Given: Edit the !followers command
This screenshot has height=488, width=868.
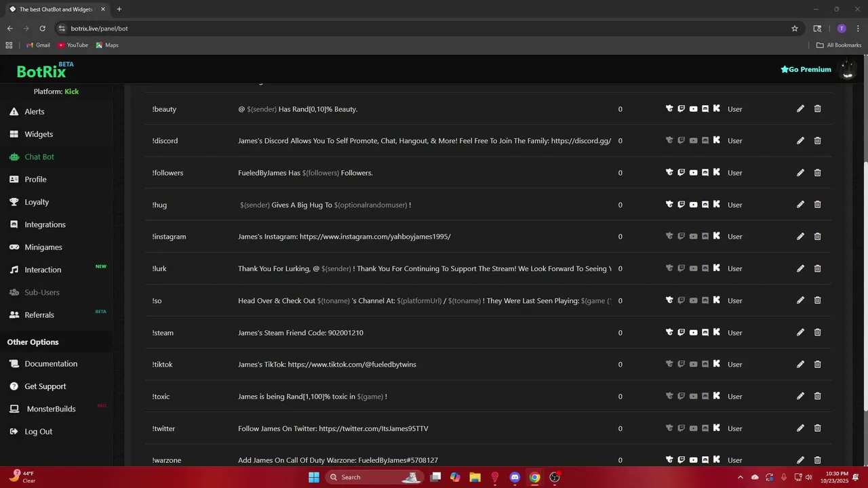Looking at the screenshot, I should [x=800, y=172].
